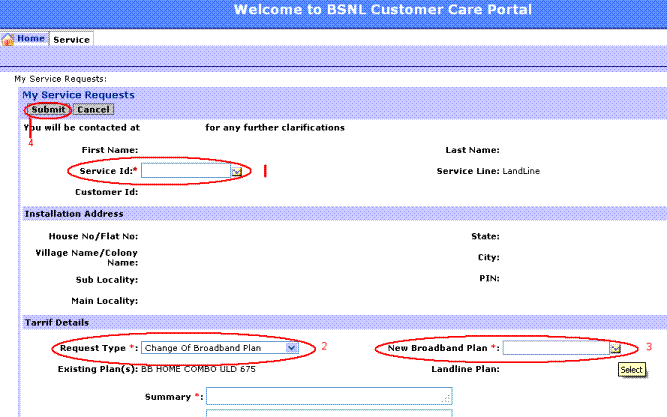Expand the Request Type dropdown arrow
This screenshot has width=667, height=417.
(x=291, y=348)
